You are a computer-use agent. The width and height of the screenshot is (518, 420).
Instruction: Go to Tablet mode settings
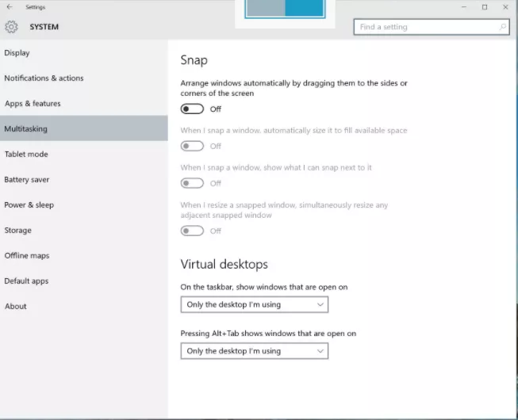[x=84, y=154]
